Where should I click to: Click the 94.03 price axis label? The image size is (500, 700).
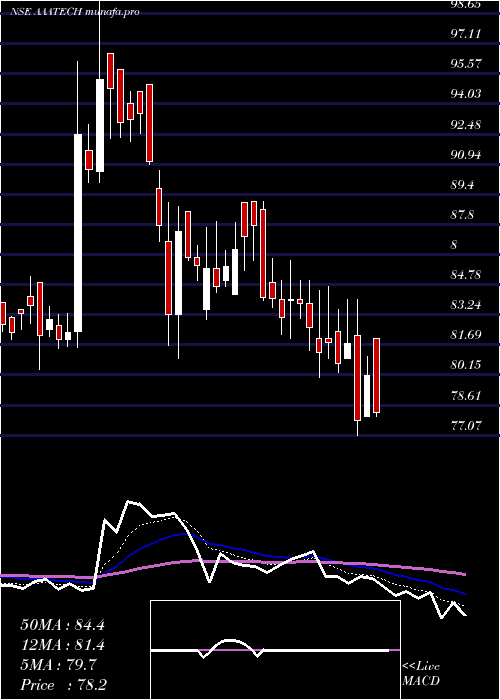click(466, 94)
